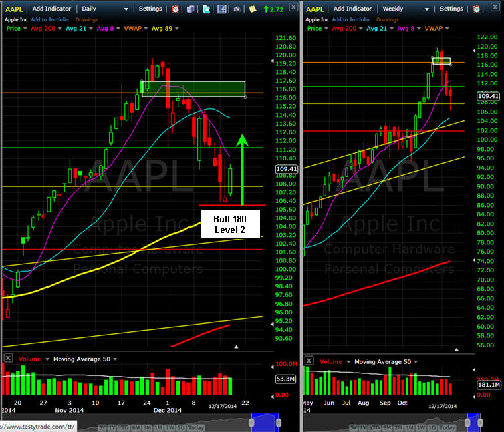Expand VWAP options in Weekly chart

447,29
